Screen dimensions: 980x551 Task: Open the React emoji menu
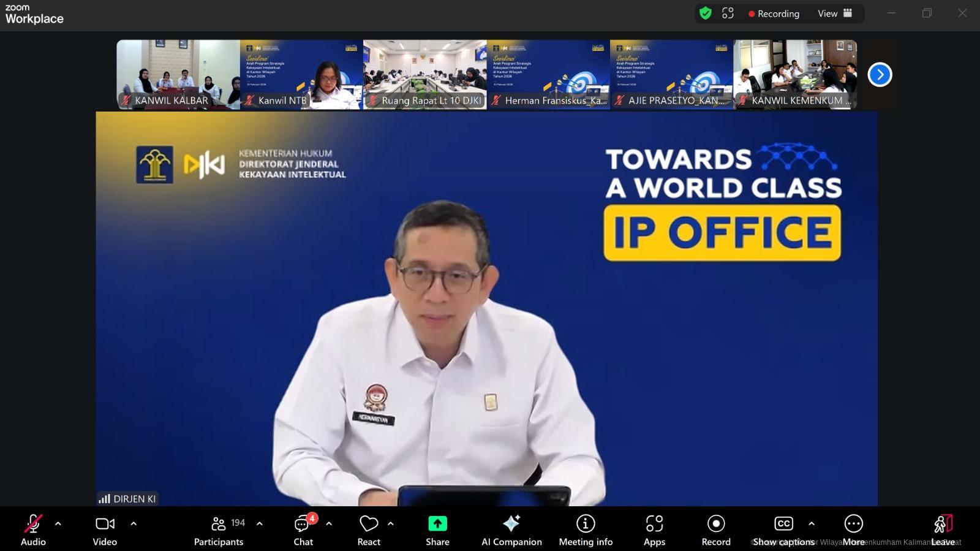[369, 530]
